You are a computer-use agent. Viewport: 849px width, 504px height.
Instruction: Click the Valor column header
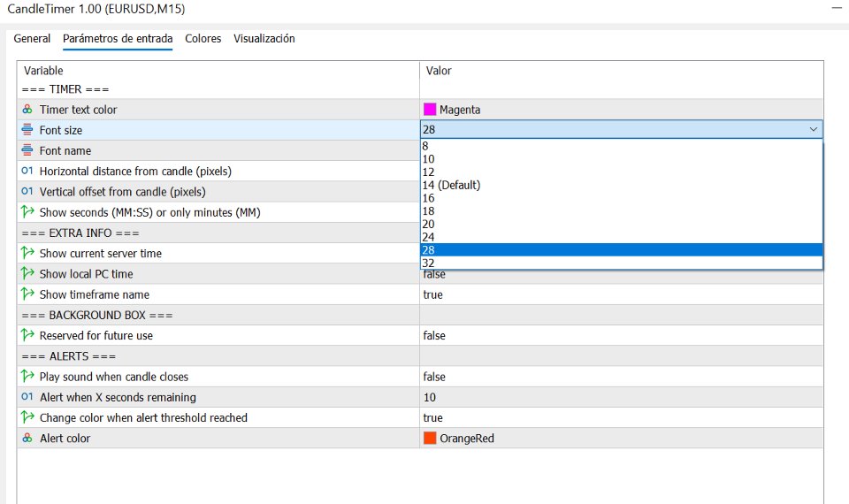[438, 71]
